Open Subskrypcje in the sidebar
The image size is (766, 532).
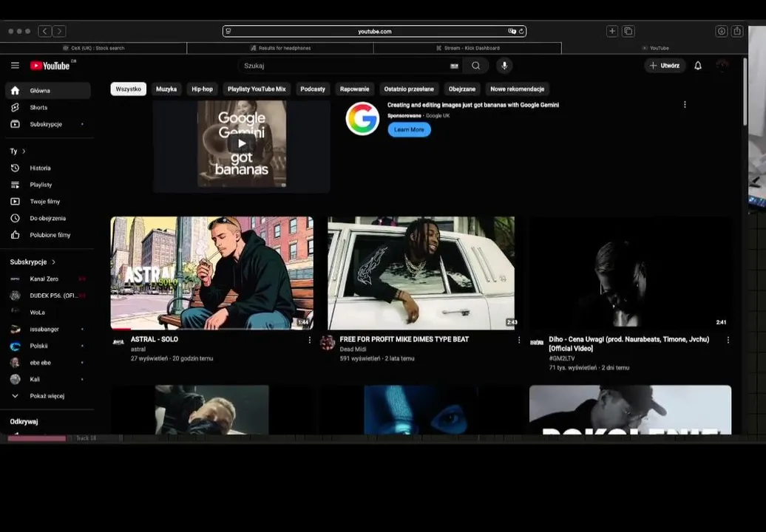[48, 124]
